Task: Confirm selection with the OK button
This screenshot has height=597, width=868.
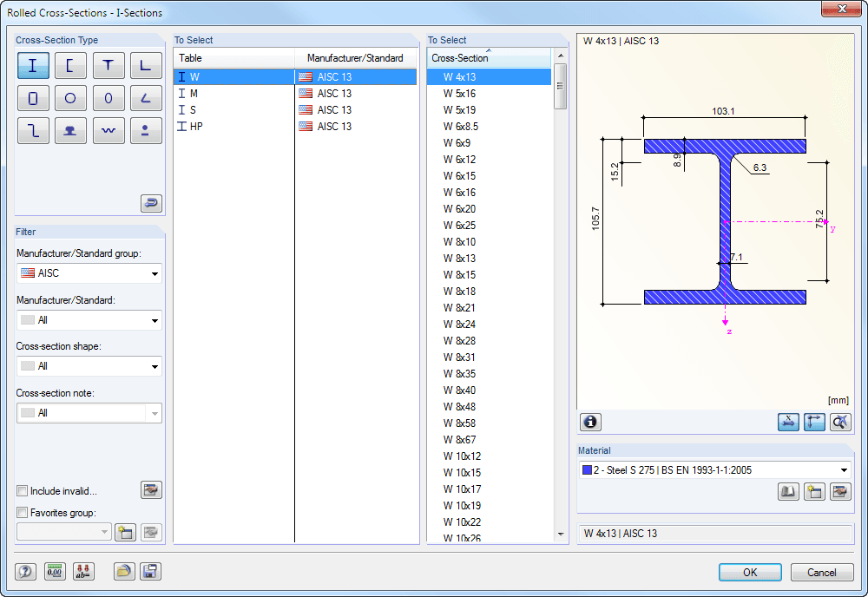Action: click(750, 572)
